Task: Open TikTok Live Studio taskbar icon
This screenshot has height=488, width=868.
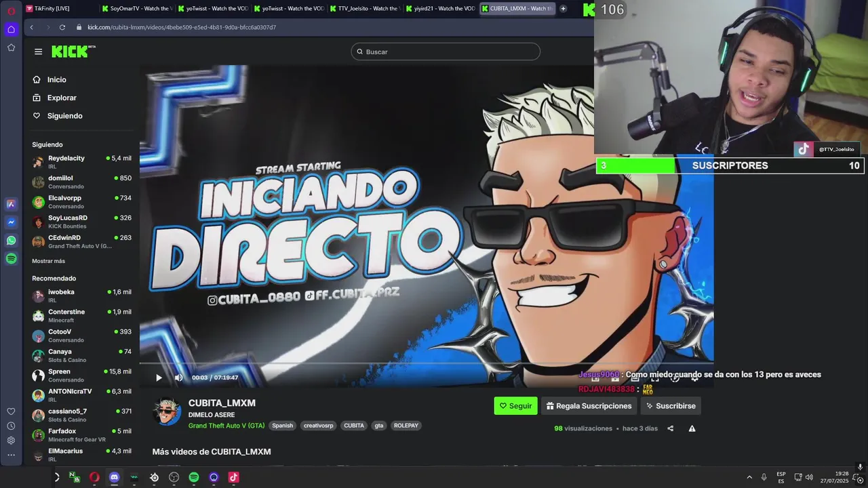Action: tap(233, 477)
